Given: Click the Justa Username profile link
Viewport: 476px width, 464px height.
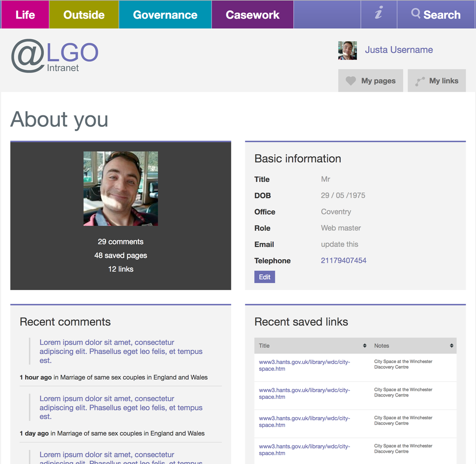Looking at the screenshot, I should (x=398, y=50).
